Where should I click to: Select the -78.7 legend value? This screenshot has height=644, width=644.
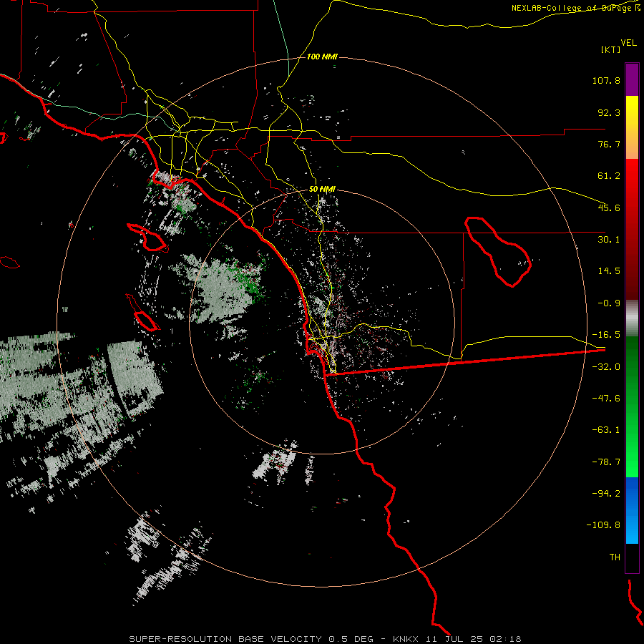606,462
